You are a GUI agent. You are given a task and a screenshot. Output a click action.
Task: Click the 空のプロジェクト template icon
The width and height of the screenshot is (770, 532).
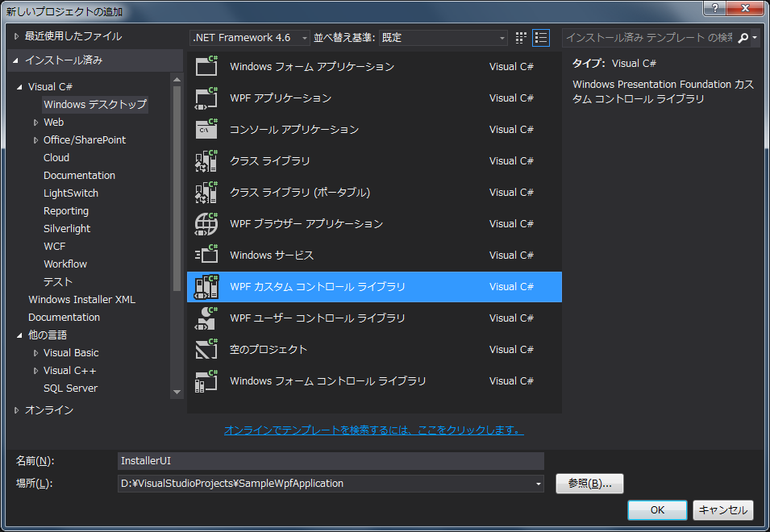click(206, 349)
